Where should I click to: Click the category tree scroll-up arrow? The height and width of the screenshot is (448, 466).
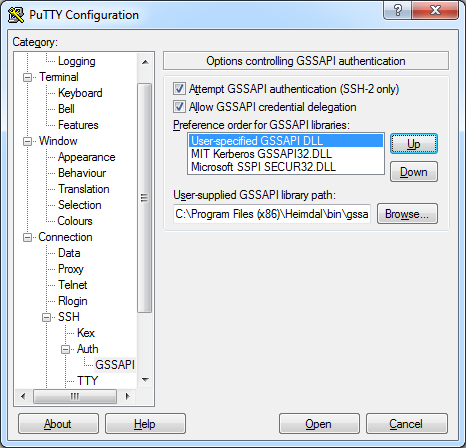coord(145,62)
